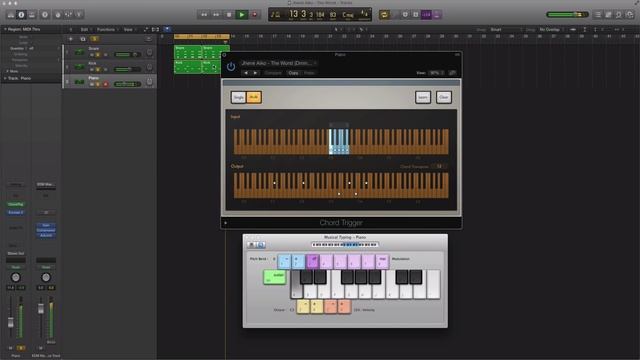The image size is (640, 360).
Task: Toggle the Metronome click button
Action: [x=437, y=15]
